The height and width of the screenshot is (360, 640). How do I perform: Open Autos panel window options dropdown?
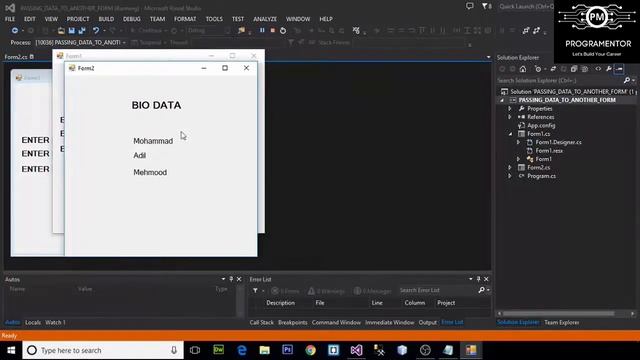coord(223,279)
